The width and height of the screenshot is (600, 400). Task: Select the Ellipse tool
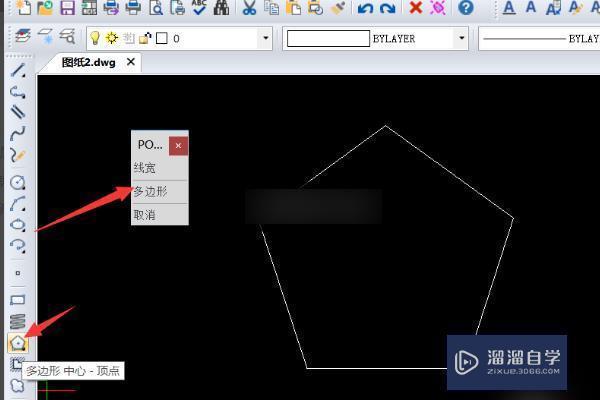[18, 224]
